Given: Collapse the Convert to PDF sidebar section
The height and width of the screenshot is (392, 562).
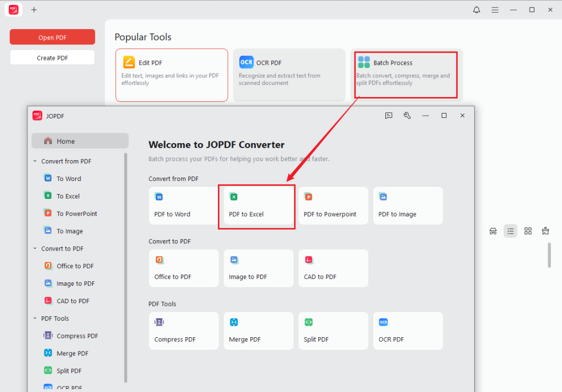Looking at the screenshot, I should pyautogui.click(x=35, y=248).
